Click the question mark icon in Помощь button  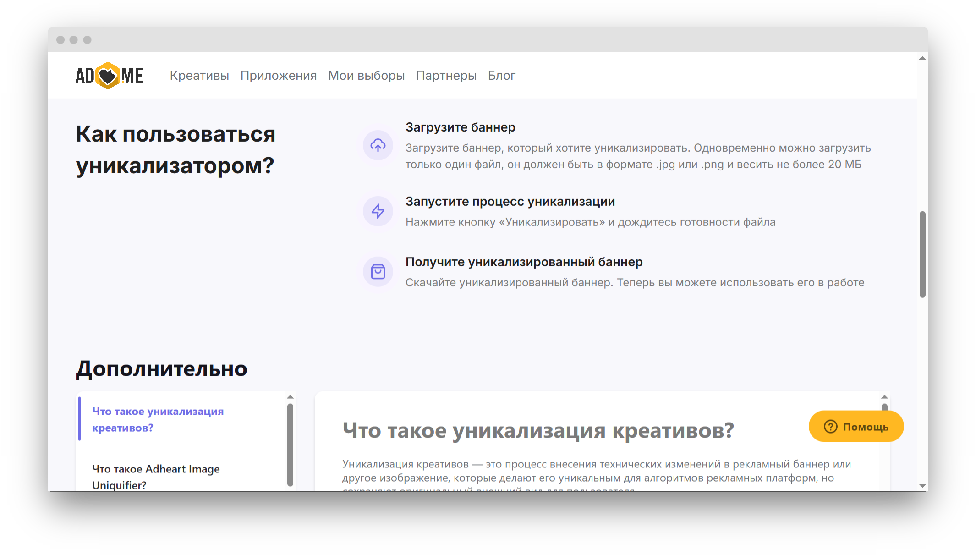[830, 426]
